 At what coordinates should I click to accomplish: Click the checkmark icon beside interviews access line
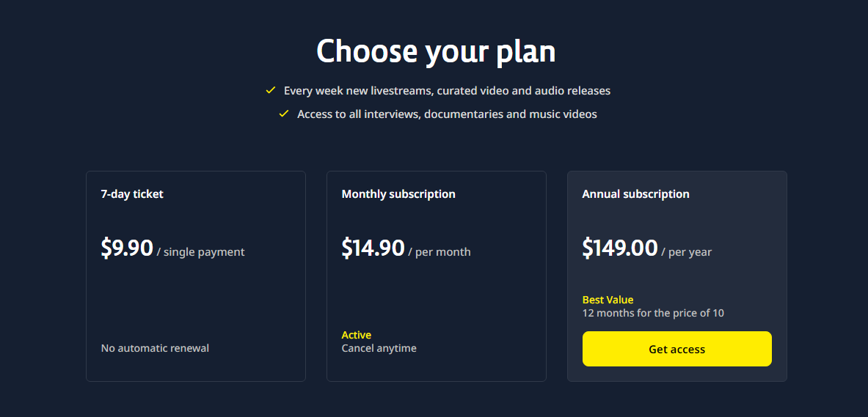click(x=284, y=114)
